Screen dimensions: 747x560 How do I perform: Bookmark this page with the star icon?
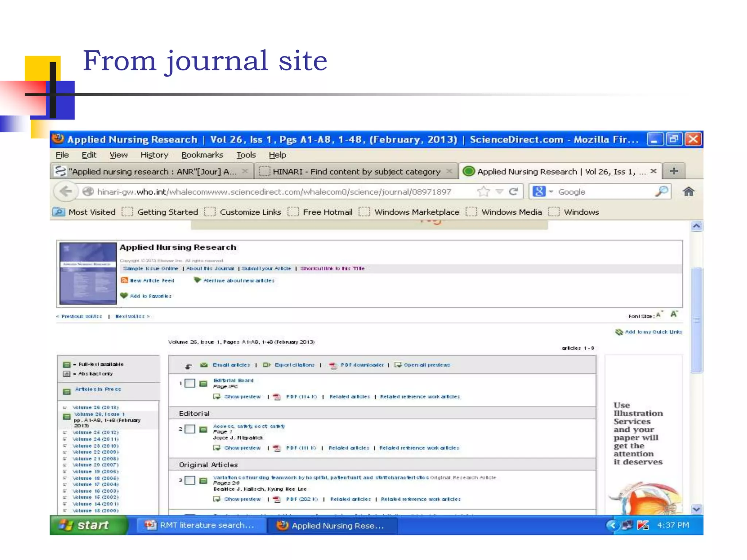coord(483,191)
